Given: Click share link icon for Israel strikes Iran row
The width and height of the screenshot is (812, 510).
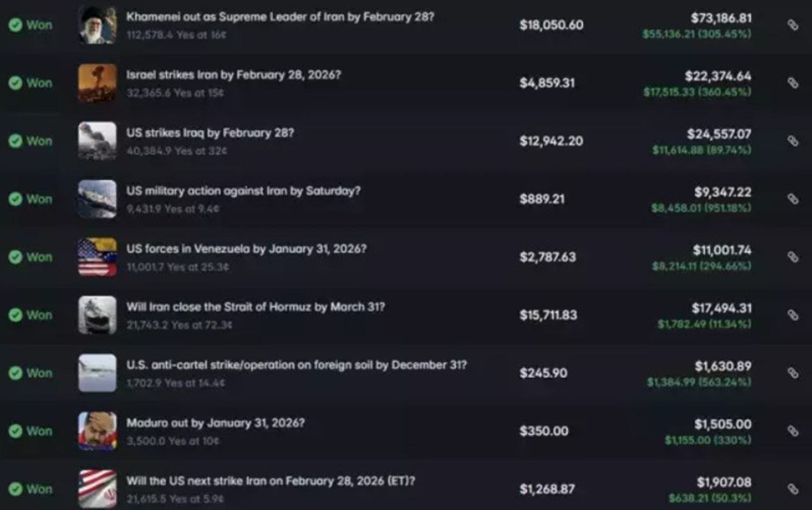Looking at the screenshot, I should point(793,83).
